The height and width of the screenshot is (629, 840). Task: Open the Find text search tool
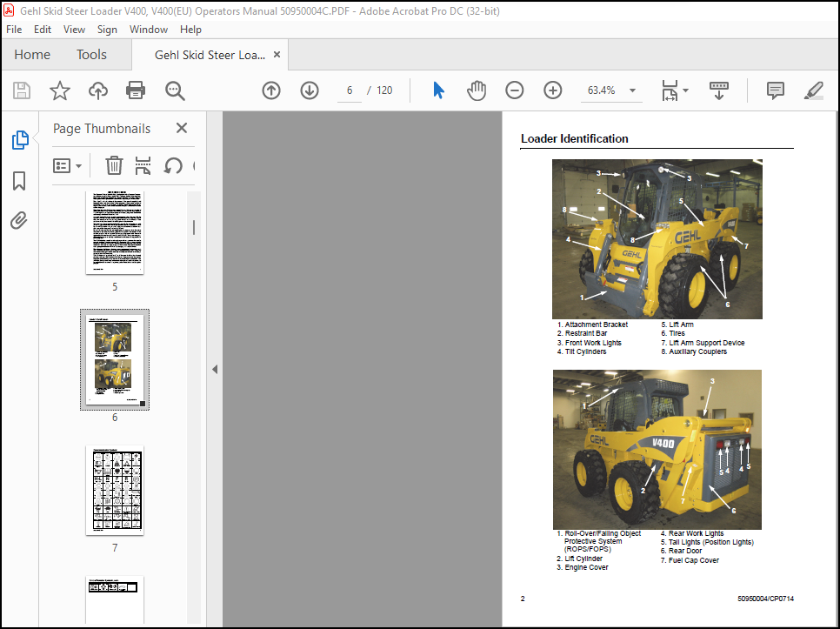[x=175, y=90]
